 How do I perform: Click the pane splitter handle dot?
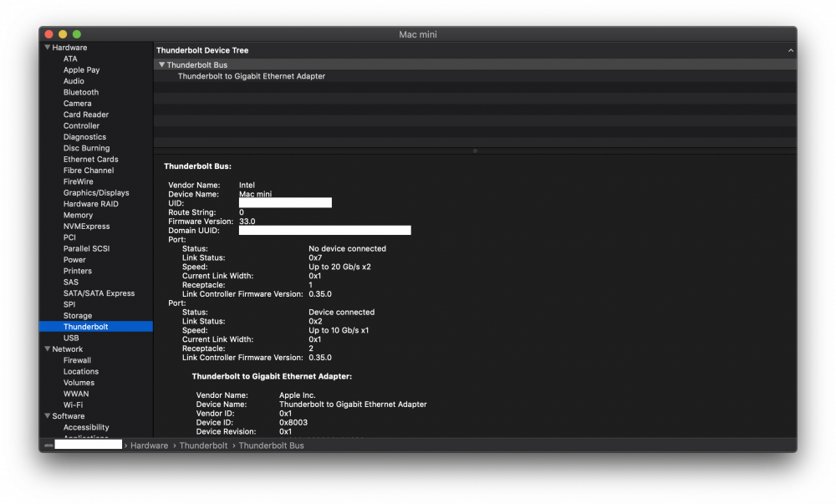(x=475, y=150)
